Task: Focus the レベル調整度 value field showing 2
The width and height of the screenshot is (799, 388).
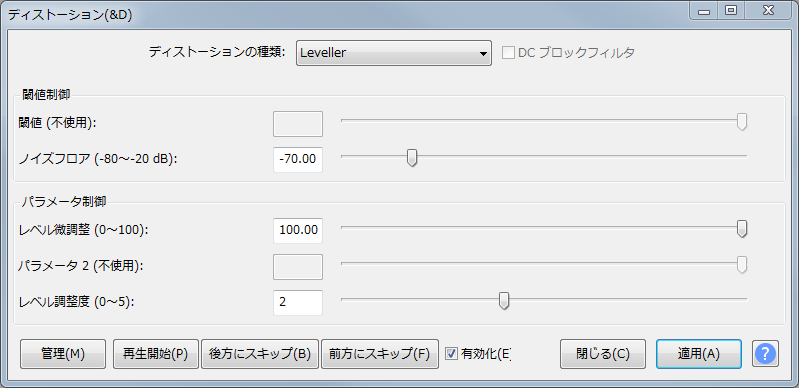Action: click(x=298, y=302)
